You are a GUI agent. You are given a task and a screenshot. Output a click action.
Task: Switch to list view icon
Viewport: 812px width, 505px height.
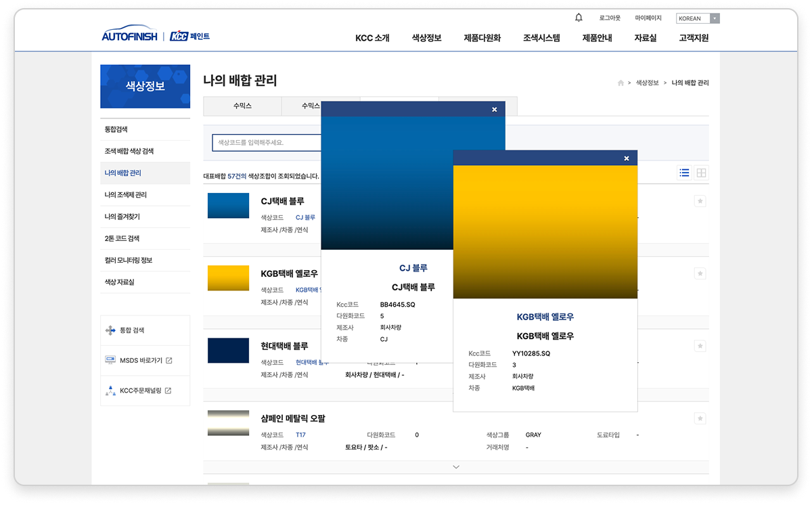click(x=685, y=173)
